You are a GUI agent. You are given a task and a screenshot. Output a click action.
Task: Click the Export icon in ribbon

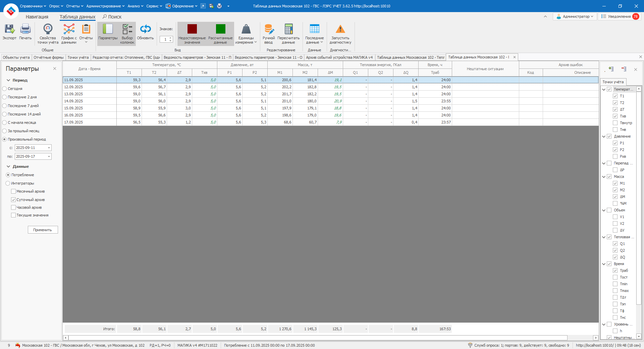pyautogui.click(x=9, y=30)
